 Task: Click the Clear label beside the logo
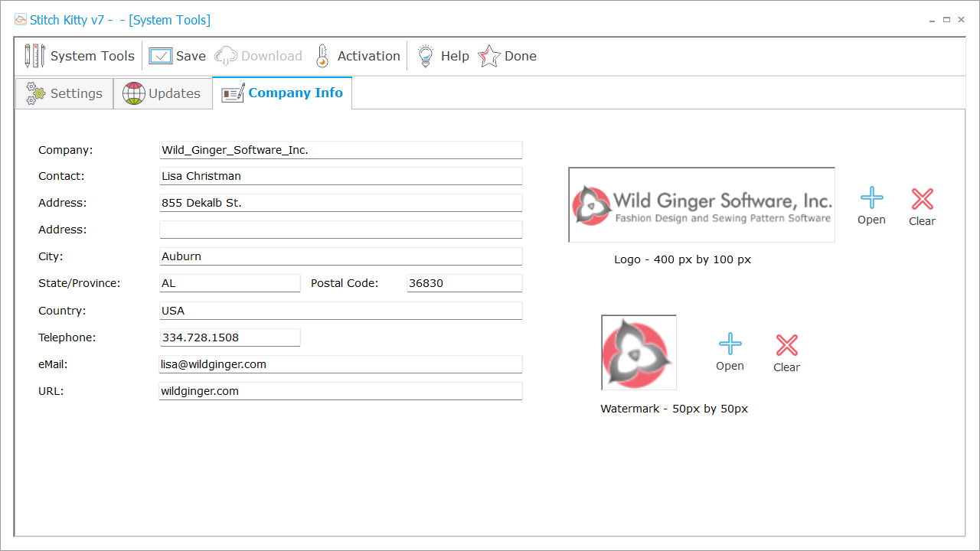tap(922, 221)
